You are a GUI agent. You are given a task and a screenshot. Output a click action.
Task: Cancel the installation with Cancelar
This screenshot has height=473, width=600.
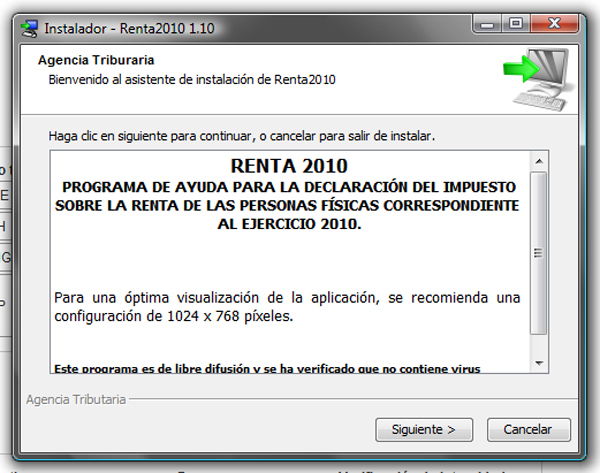click(528, 430)
